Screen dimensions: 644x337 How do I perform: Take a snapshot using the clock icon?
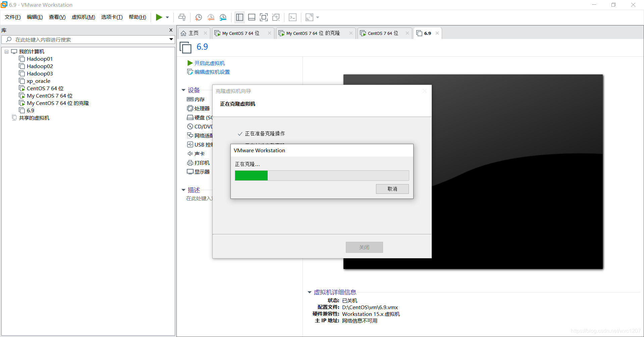(199, 17)
